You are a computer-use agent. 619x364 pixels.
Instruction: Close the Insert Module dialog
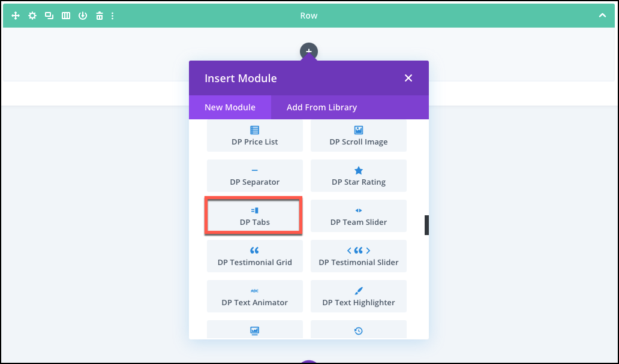tap(408, 78)
